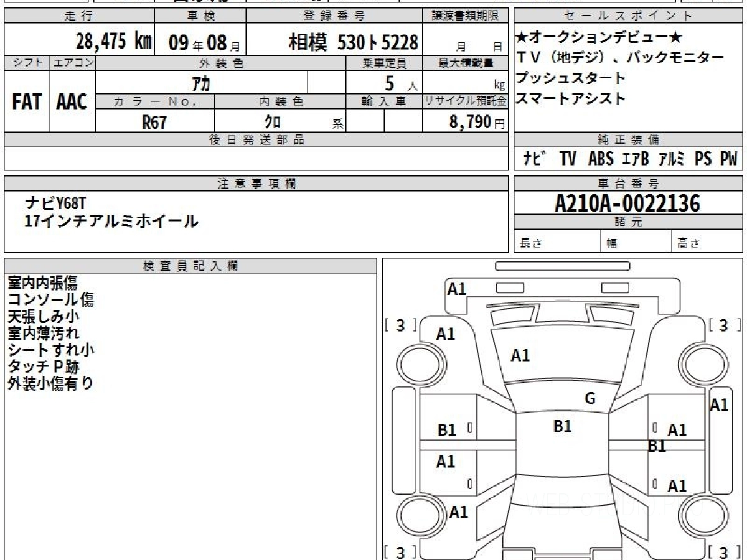This screenshot has height=560, width=747.
Task: Click the A1 mark on the hood
Action: click(520, 355)
